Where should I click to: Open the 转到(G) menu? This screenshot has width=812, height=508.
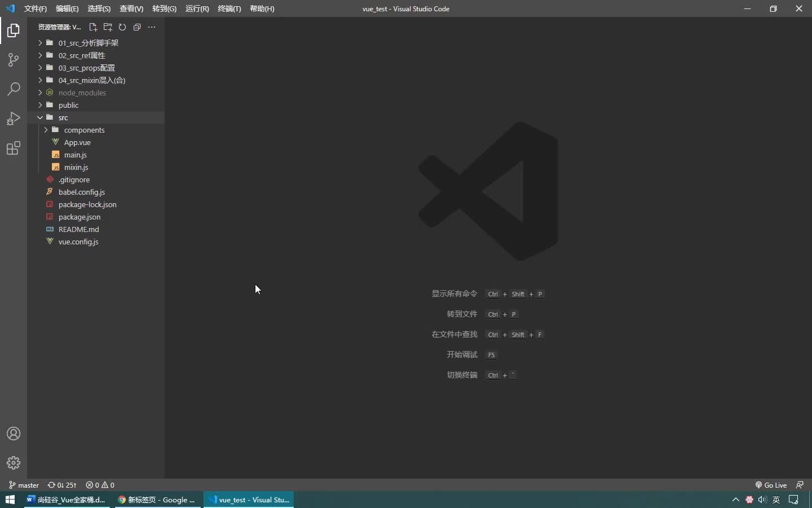point(164,8)
